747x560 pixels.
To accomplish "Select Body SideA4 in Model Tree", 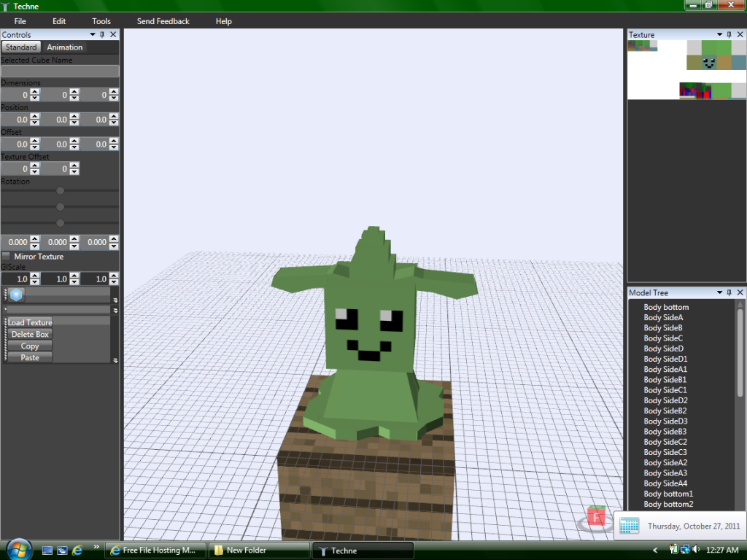I will click(665, 483).
